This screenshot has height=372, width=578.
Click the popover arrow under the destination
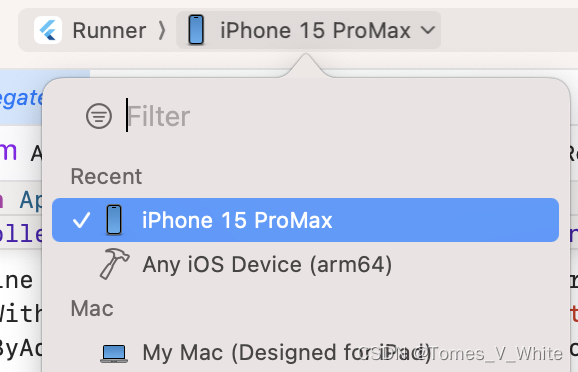point(305,66)
